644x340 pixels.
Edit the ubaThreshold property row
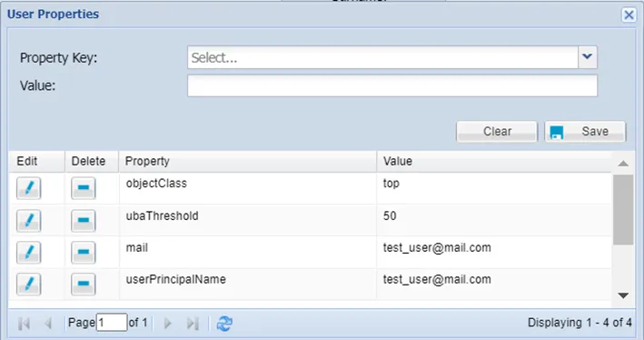28,221
